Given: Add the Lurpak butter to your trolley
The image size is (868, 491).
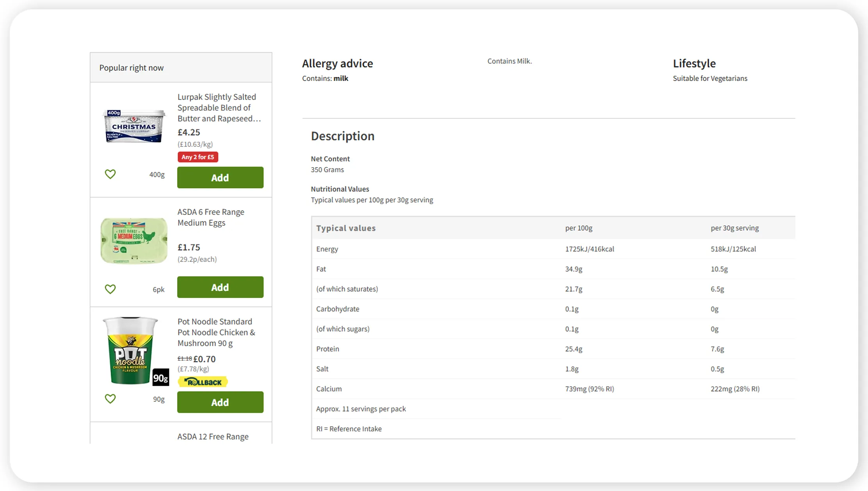Looking at the screenshot, I should click(220, 177).
